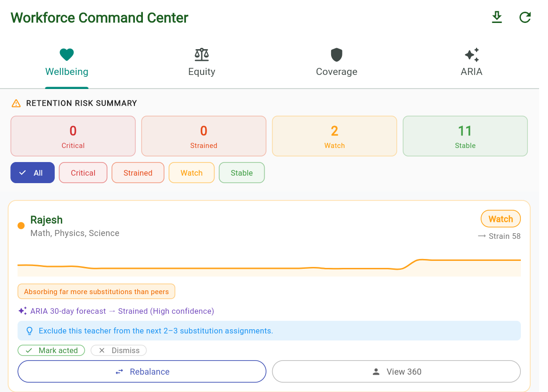Click the Math, Physics, Science subjects text
Viewport: 548px width, 392px height.
click(75, 233)
